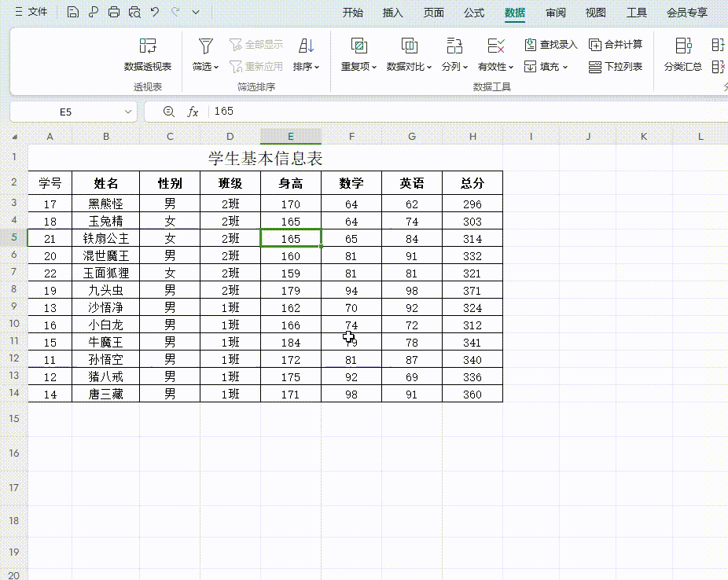The height and width of the screenshot is (580, 728).
Task: Click the 全部显示 button
Action: pos(256,45)
